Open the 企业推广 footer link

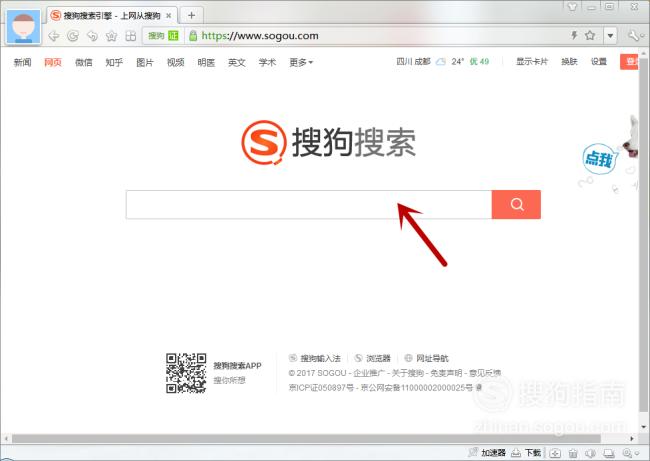369,373
